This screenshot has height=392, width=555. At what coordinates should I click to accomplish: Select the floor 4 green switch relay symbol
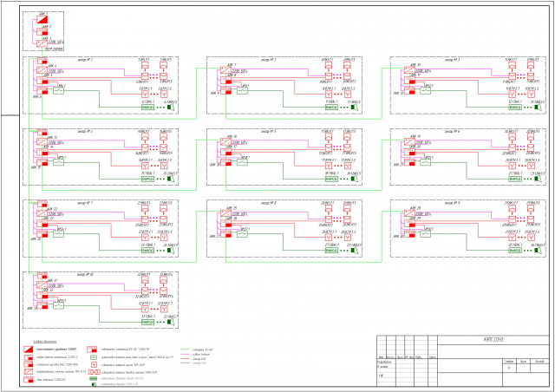click(x=58, y=162)
